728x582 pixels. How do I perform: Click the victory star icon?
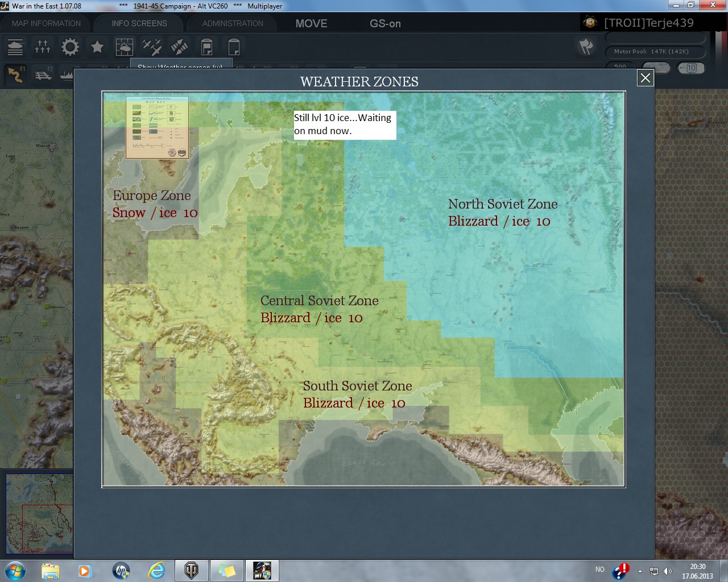coord(97,47)
